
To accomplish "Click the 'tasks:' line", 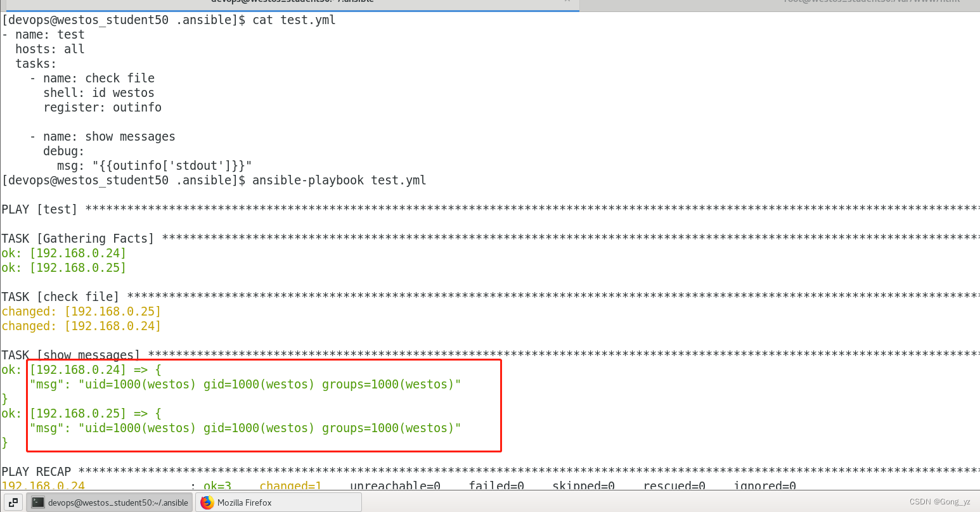I will pyautogui.click(x=36, y=63).
